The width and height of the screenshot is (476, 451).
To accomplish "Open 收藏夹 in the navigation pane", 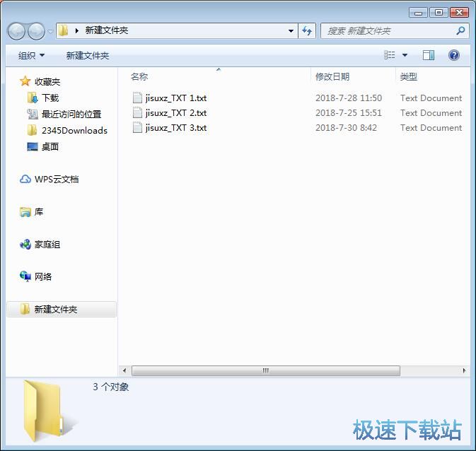I will 47,81.
